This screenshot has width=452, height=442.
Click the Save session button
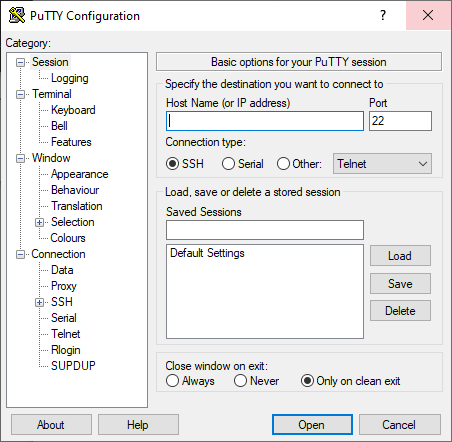pos(400,284)
